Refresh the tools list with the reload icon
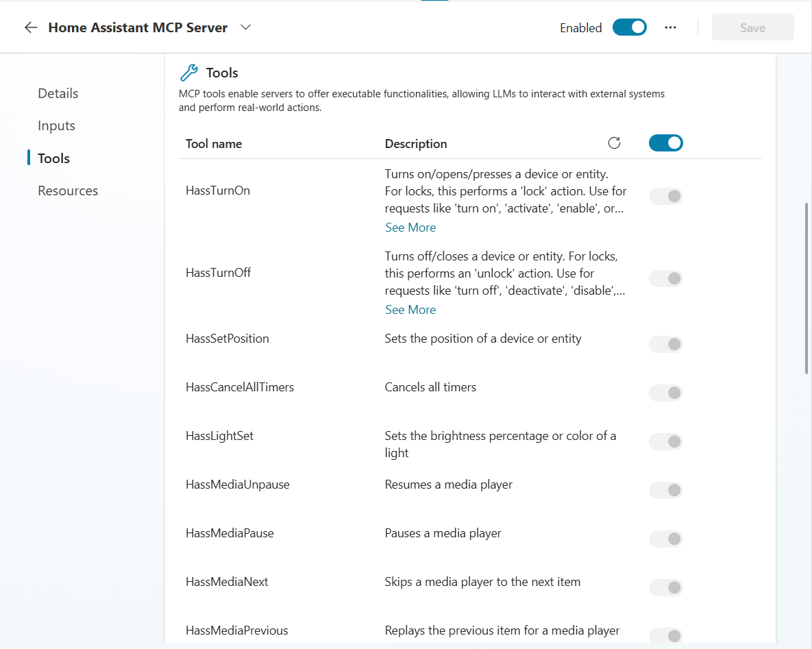This screenshot has width=812, height=649. point(614,143)
